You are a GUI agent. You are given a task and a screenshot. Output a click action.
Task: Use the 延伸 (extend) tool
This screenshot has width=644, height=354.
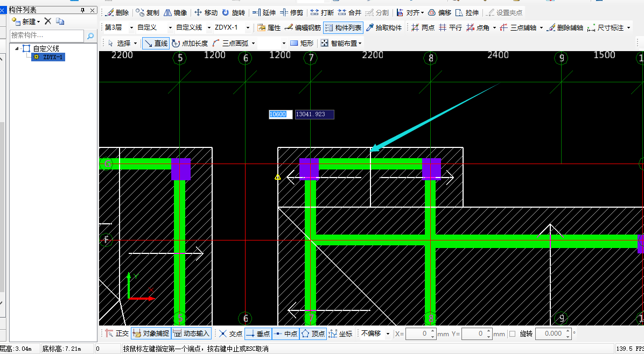(x=264, y=13)
